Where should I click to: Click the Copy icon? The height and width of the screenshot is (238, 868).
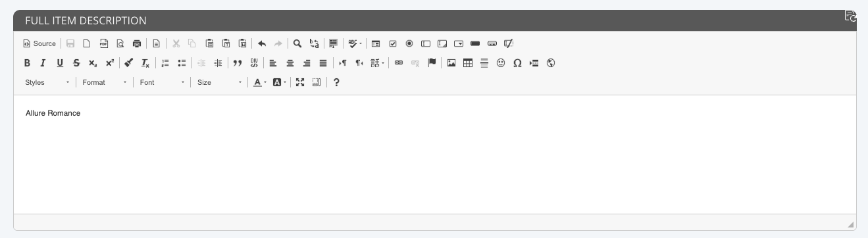pos(192,43)
